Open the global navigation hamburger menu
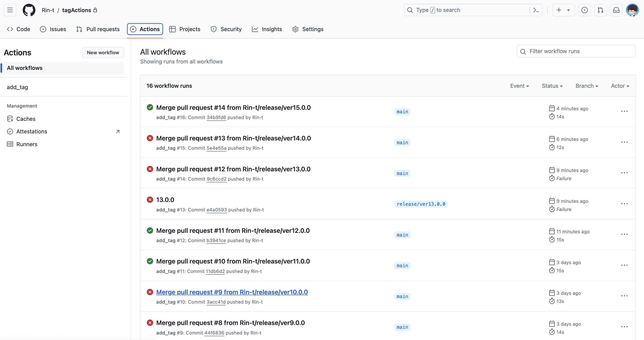644x340 pixels. (x=10, y=10)
